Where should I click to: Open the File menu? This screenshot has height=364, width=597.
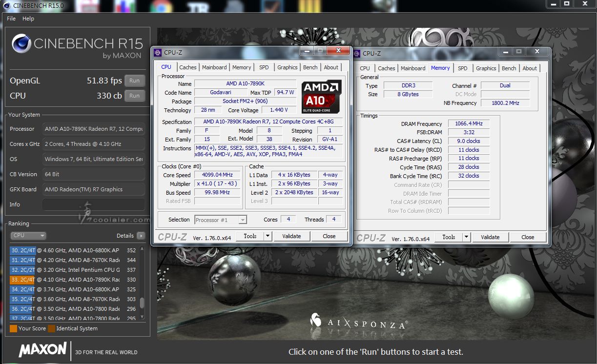11,19
